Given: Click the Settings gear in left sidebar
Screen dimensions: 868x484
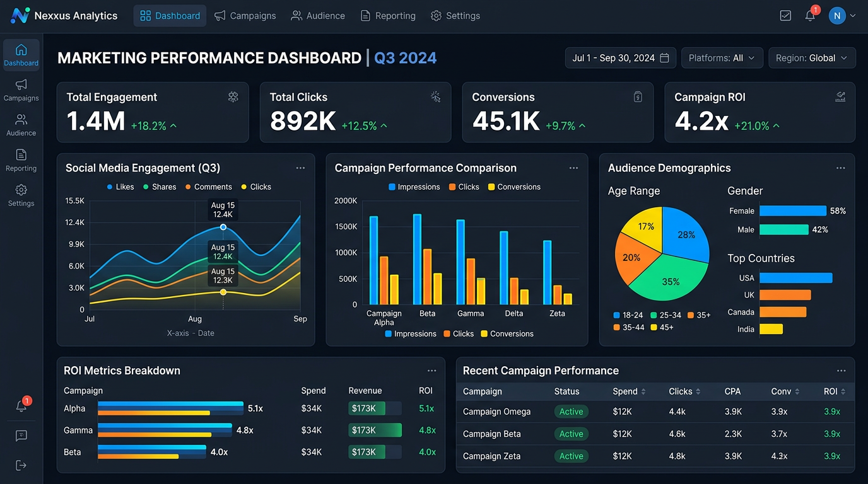Looking at the screenshot, I should [21, 195].
